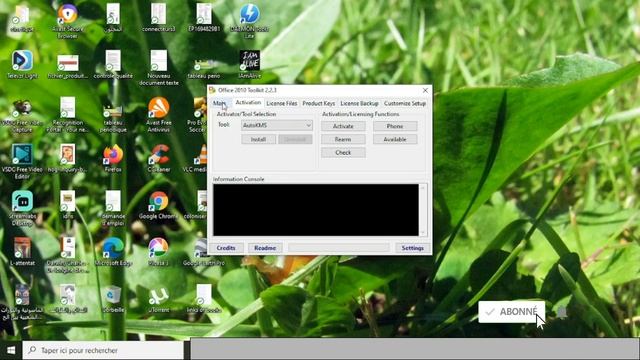The height and width of the screenshot is (360, 640).
Task: Select the demande d'emploi document icon
Action: tap(113, 208)
